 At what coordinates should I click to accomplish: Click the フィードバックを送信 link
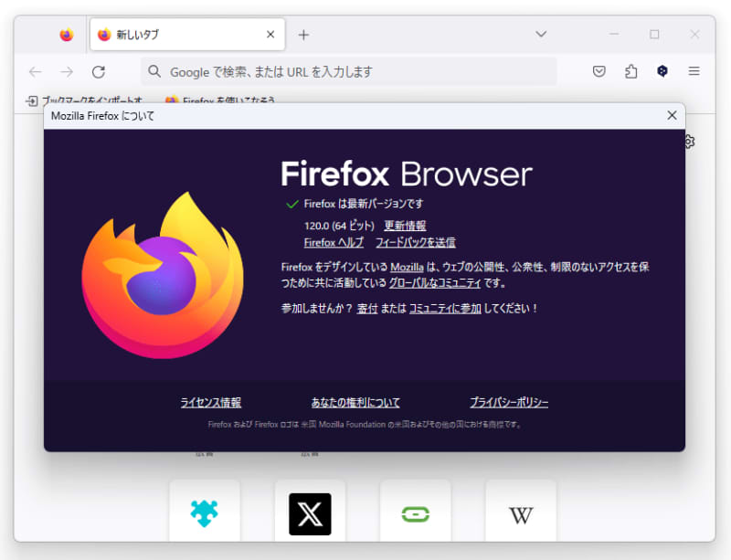point(416,242)
